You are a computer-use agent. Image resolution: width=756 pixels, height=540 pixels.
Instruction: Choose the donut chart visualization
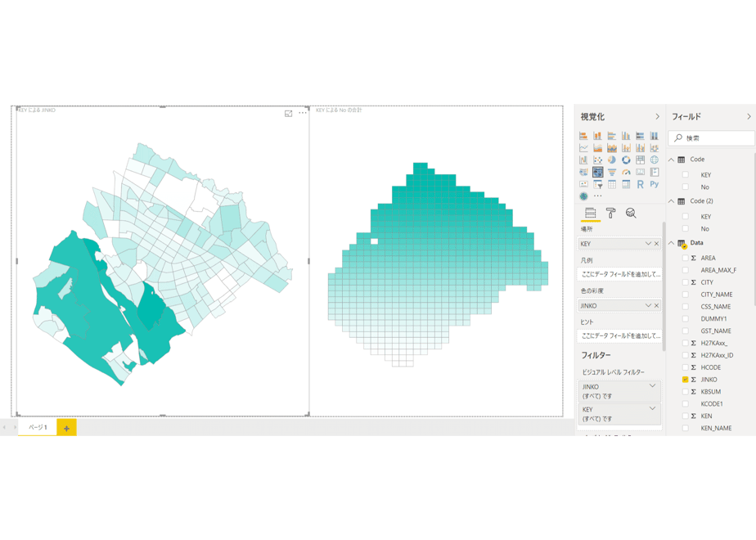pos(626,160)
